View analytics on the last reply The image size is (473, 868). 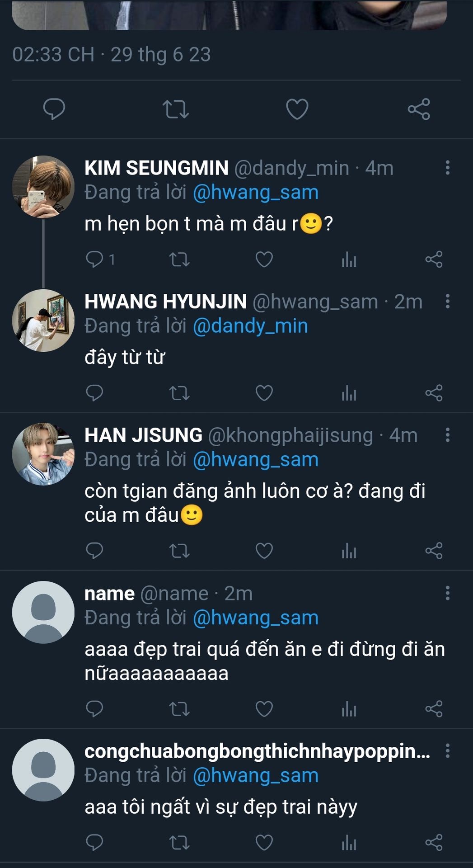(x=349, y=843)
